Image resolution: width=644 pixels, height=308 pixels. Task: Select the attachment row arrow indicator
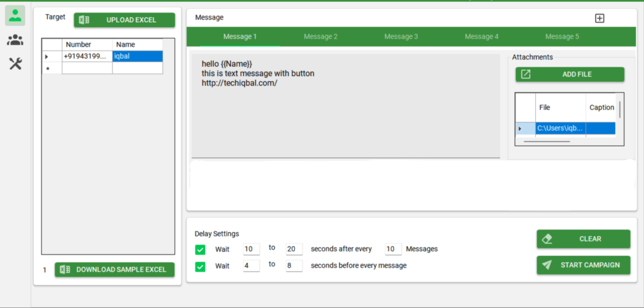click(x=519, y=129)
